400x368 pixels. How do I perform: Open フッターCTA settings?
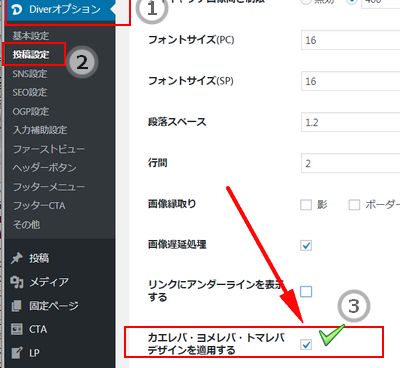pos(39,206)
